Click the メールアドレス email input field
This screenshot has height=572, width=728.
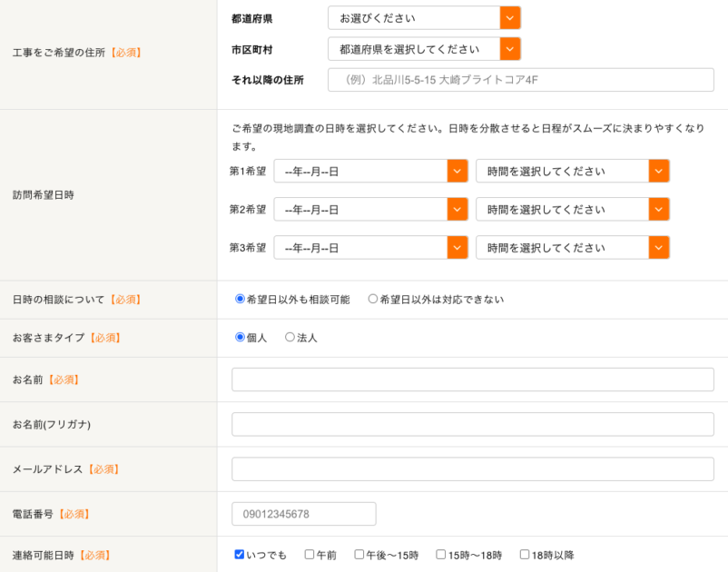click(x=472, y=469)
